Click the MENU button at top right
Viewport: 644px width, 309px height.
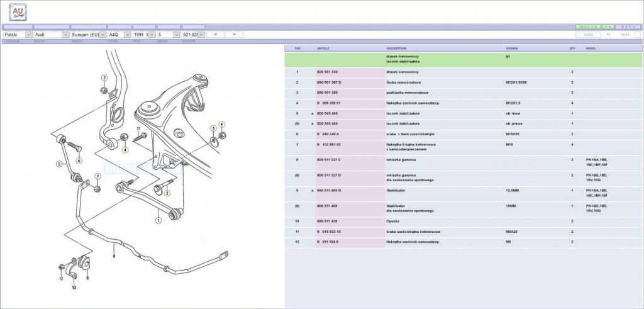point(628,26)
